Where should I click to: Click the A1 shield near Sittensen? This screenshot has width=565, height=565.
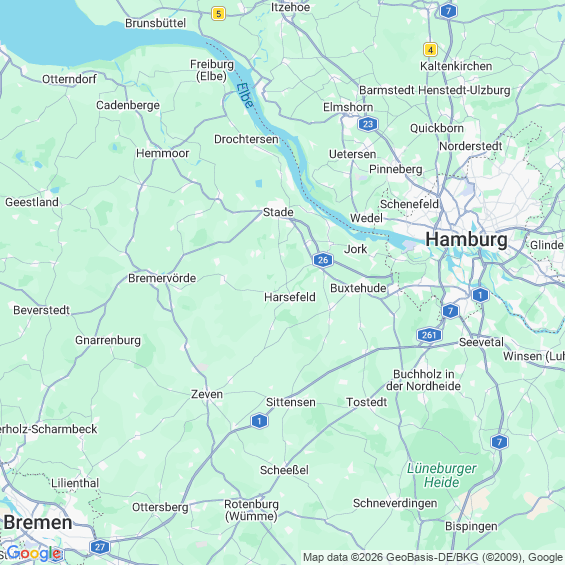259,421
